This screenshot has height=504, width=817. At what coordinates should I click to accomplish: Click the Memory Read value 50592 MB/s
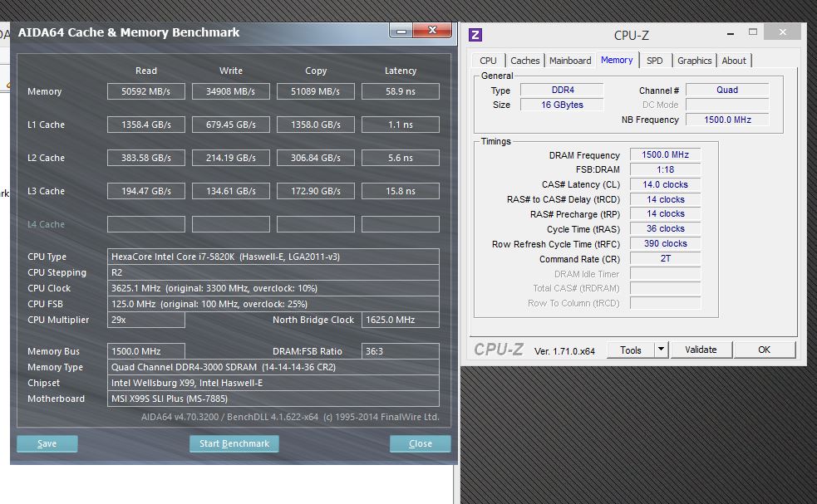146,91
